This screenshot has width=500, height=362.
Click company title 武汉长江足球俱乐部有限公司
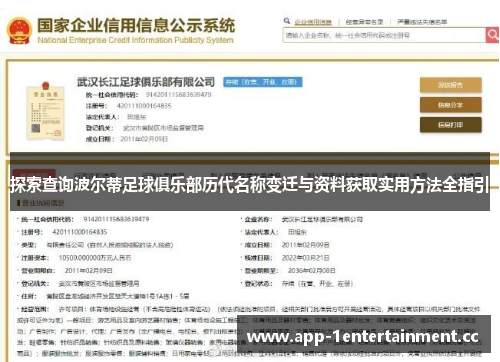146,82
